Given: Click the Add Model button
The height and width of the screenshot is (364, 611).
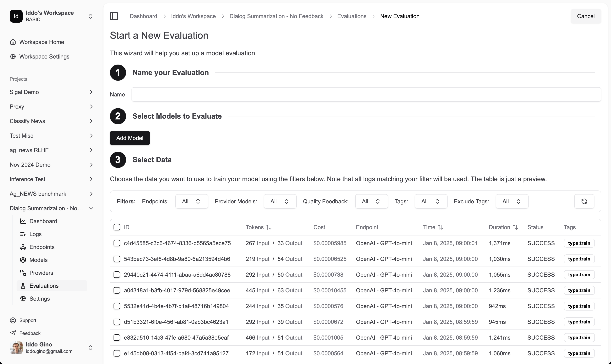Looking at the screenshot, I should [130, 138].
